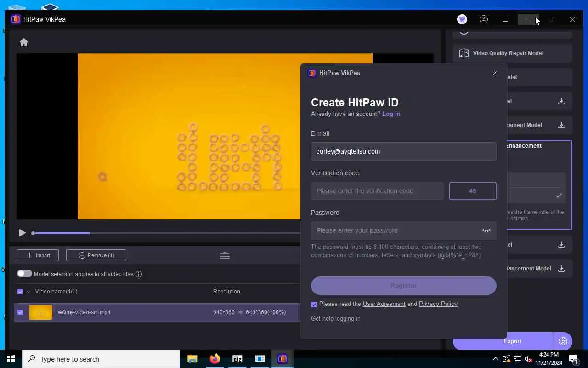Viewport: 588px width, 368px height.
Task: Switch to HitPaw VikPea taskbar icon
Action: (x=283, y=359)
